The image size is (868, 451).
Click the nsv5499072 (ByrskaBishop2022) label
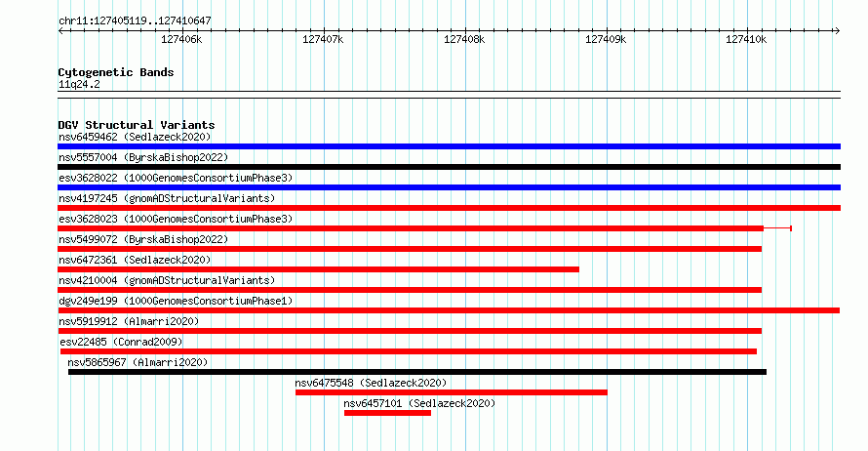(x=143, y=239)
